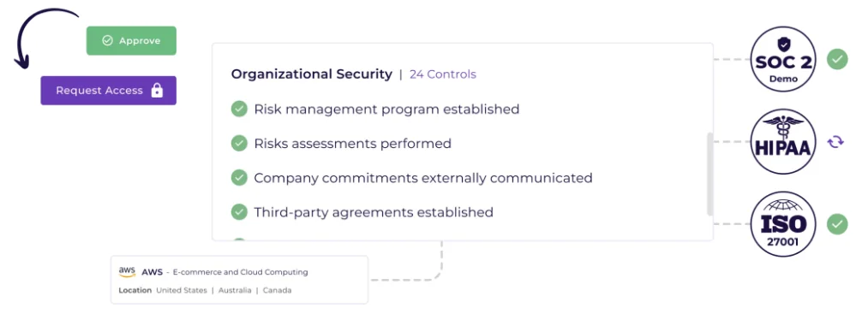
Task: Click the green checkmark next to ISO 27001
Action: [x=837, y=224]
